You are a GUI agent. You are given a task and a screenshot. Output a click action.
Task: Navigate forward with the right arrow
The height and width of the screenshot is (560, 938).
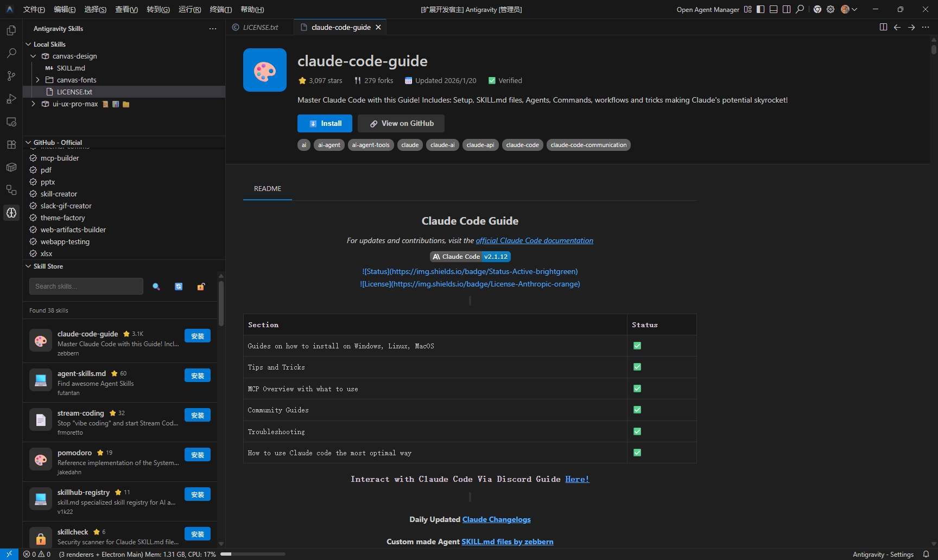(x=911, y=27)
